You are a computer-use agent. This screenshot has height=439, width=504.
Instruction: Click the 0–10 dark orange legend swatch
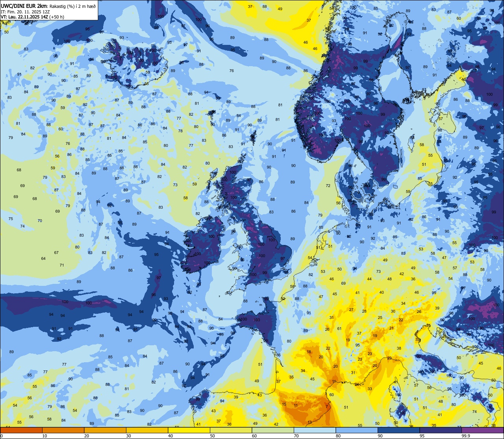21,430
